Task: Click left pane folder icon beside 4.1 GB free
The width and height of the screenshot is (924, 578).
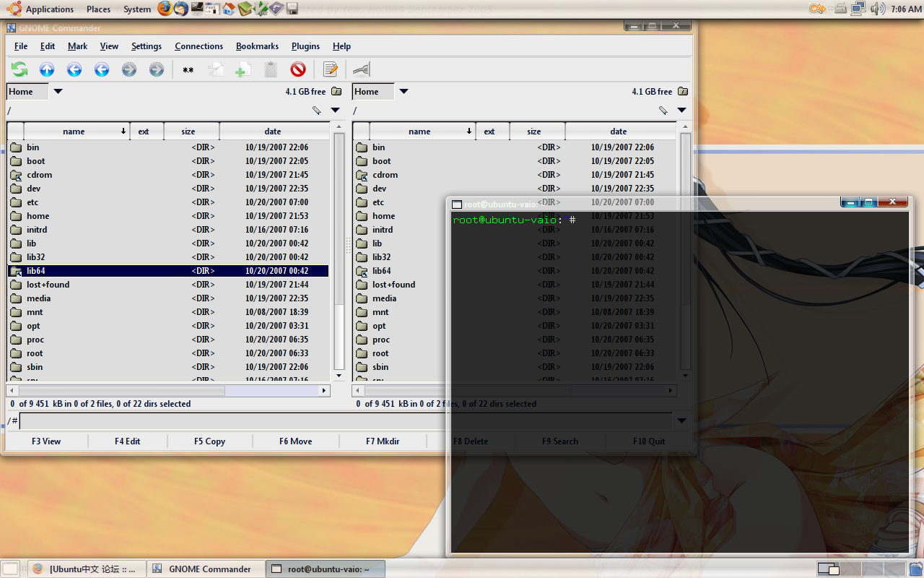Action: pos(336,92)
